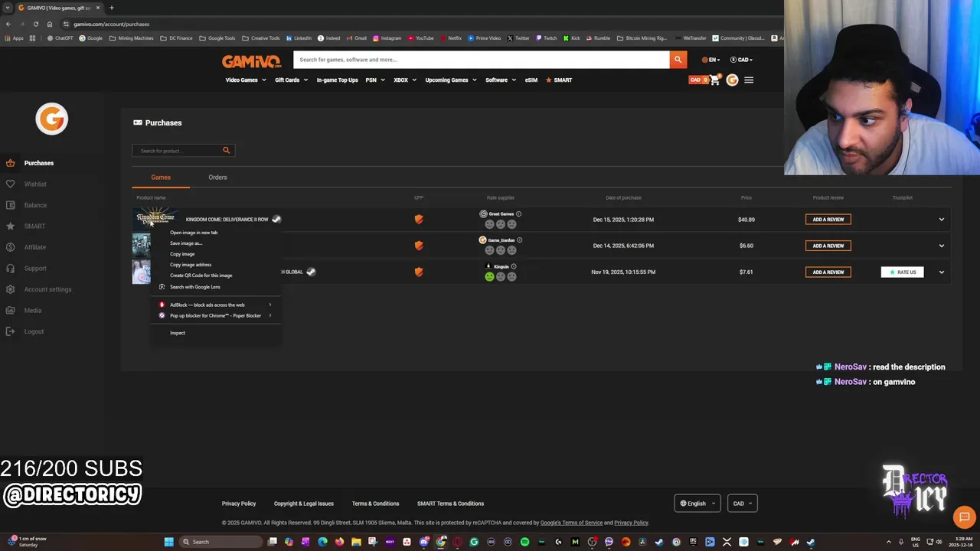Open the Terms & Conditions footer link
Viewport: 980px width, 551px height.
[375, 504]
